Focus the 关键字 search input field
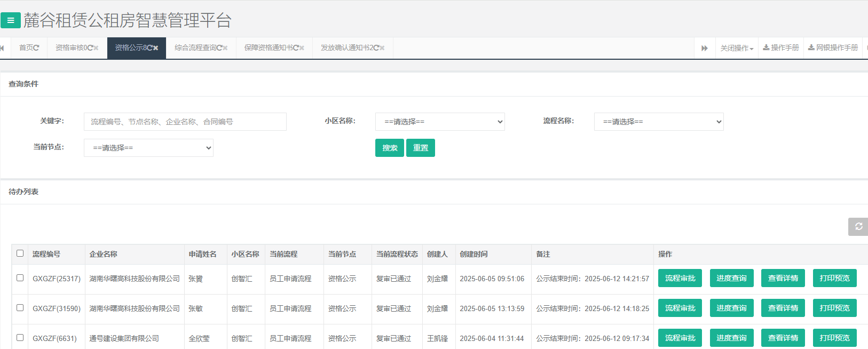The width and height of the screenshot is (868, 349). (x=185, y=122)
